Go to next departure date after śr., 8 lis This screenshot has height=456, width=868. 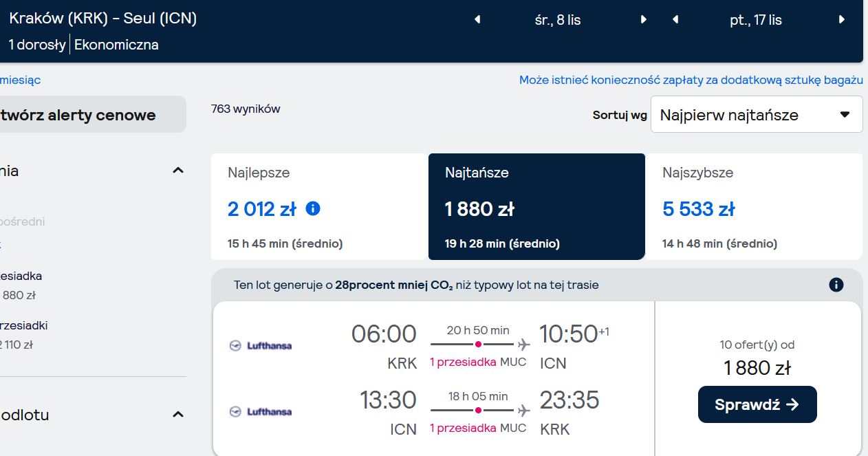coord(644,20)
